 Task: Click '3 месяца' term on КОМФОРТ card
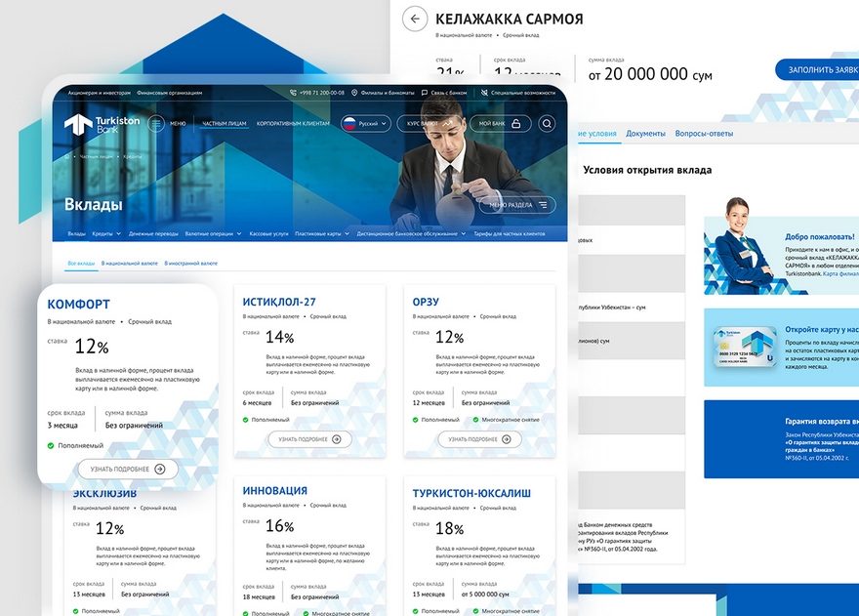[x=62, y=426]
